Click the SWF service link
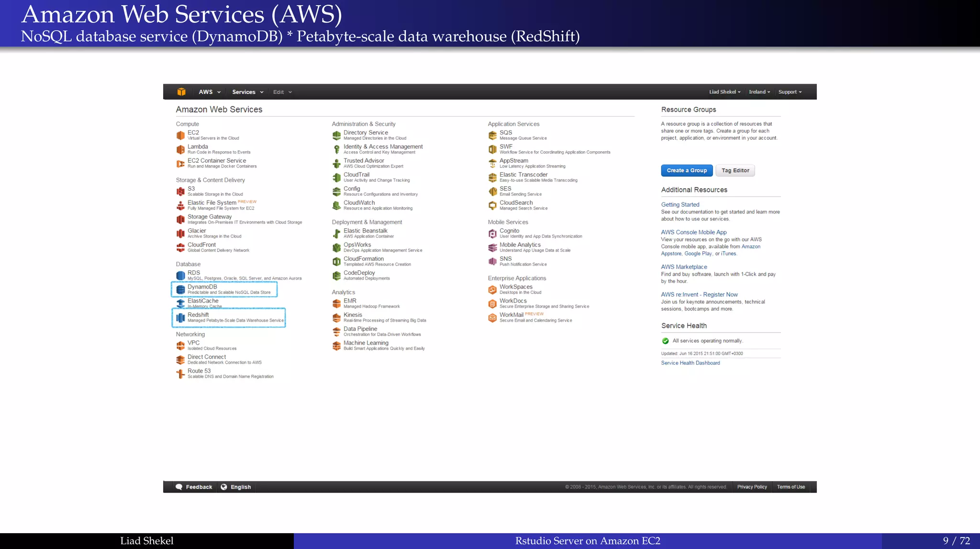The width and height of the screenshot is (980, 549). click(x=506, y=147)
